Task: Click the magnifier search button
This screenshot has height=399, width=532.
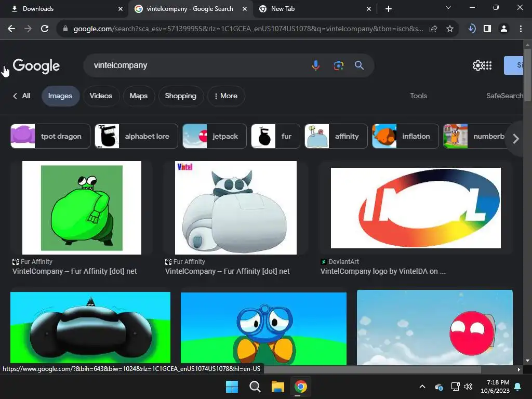Action: coord(360,65)
